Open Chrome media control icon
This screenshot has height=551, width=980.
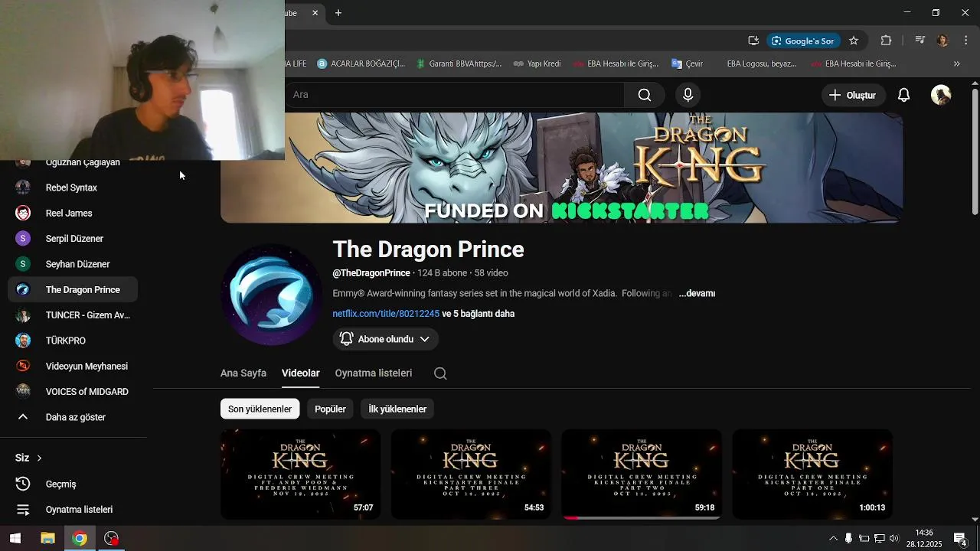(x=920, y=41)
